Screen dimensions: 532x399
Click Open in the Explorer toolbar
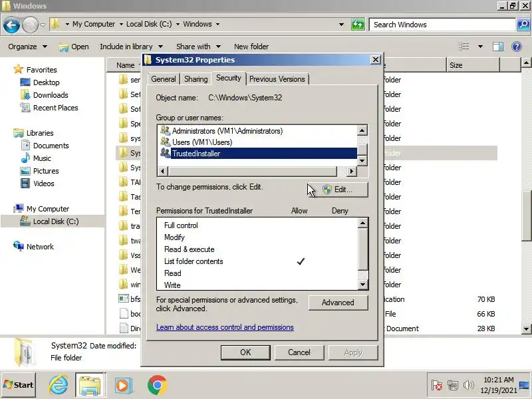pyautogui.click(x=74, y=47)
